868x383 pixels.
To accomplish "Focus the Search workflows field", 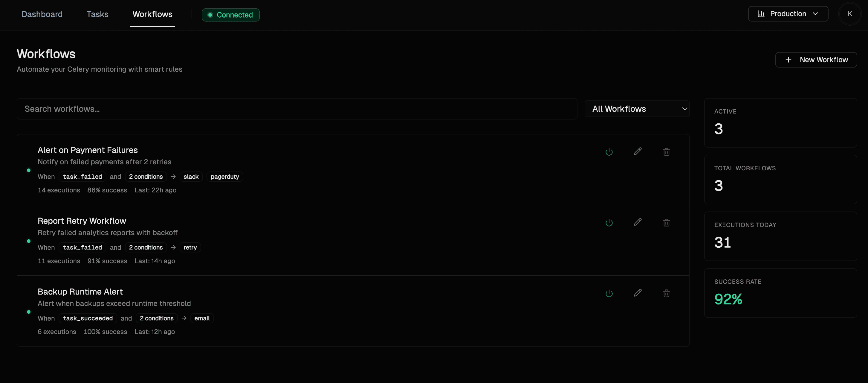I will pos(297,109).
